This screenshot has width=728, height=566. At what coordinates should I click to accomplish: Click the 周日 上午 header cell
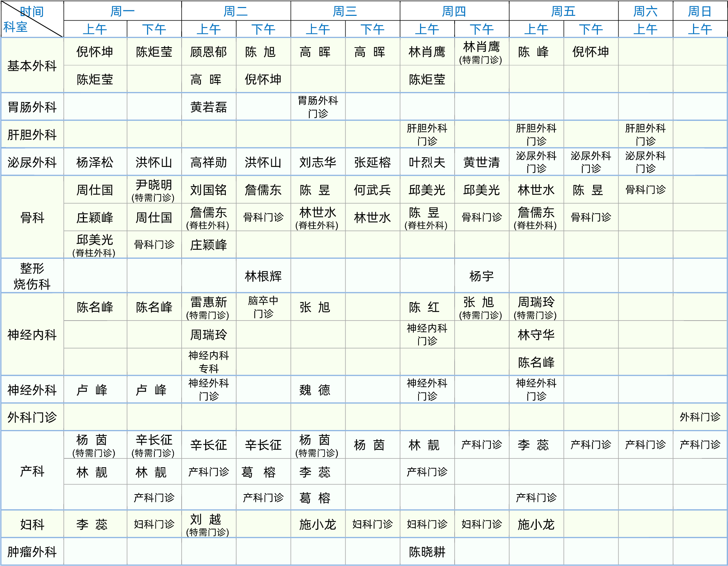[x=700, y=29]
